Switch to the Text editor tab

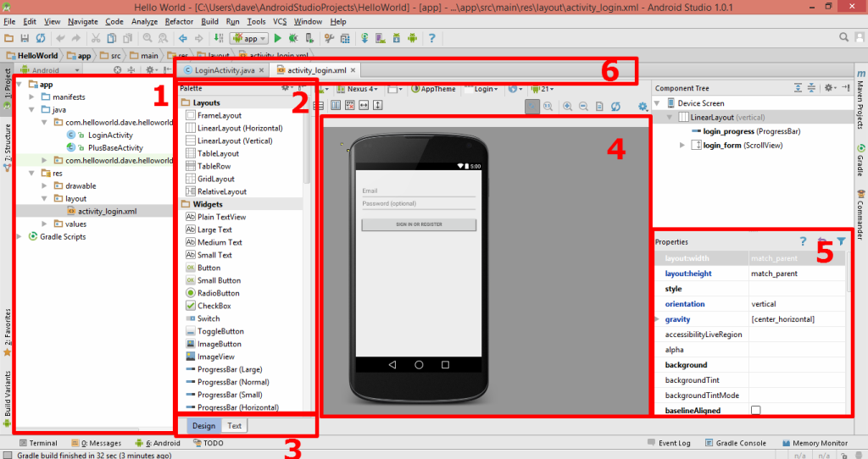click(x=235, y=425)
